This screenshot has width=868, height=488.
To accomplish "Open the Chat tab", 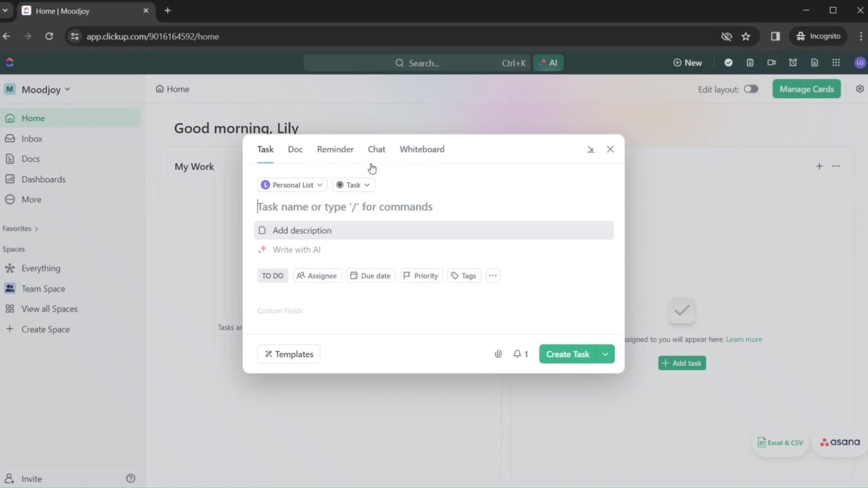I will coord(376,149).
